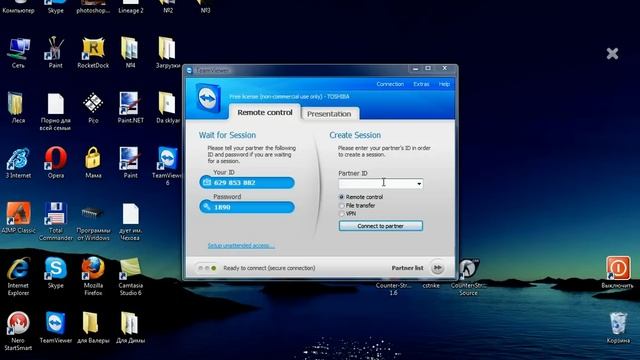Image resolution: width=640 pixels, height=360 pixels.
Task: Expand the Partner list arrow button
Action: point(438,268)
